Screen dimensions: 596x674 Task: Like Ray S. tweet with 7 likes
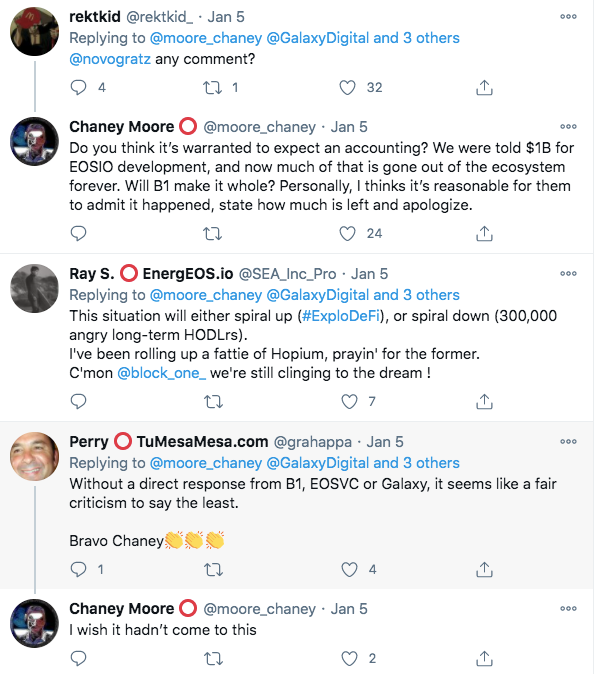click(x=349, y=401)
